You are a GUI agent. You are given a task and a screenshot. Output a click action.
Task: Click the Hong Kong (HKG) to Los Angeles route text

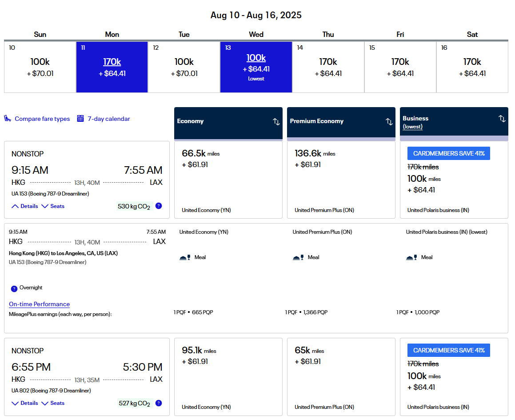64,253
